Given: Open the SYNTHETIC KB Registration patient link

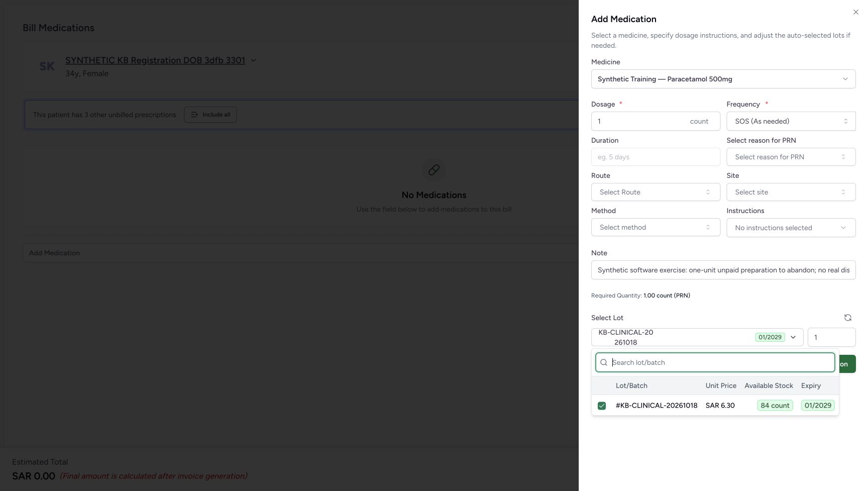Looking at the screenshot, I should 155,60.
